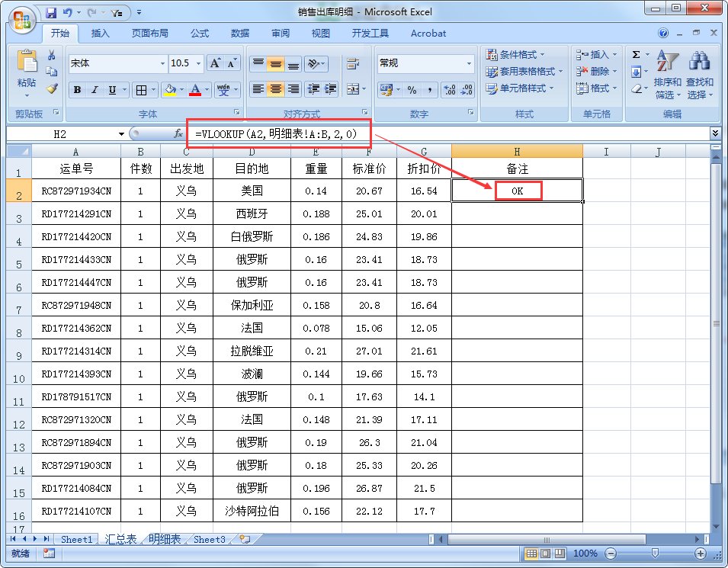Select the Find and Select binoculars icon

pyautogui.click(x=698, y=59)
